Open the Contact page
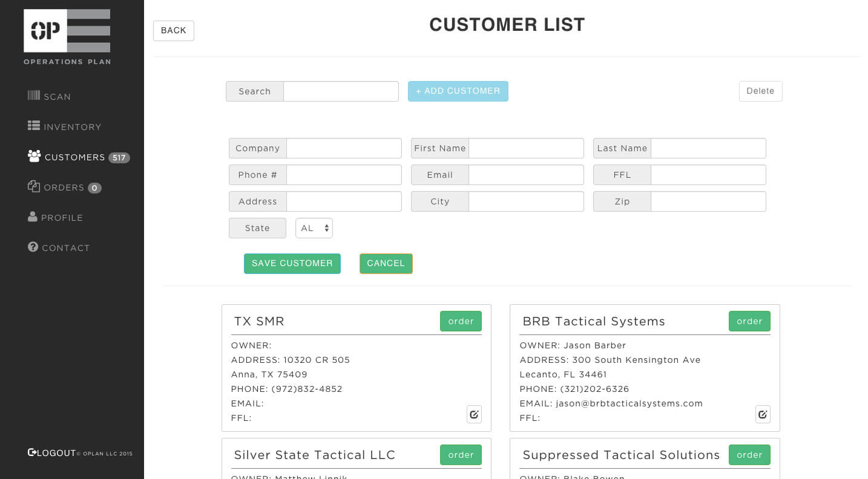The image size is (868, 479). (x=66, y=248)
